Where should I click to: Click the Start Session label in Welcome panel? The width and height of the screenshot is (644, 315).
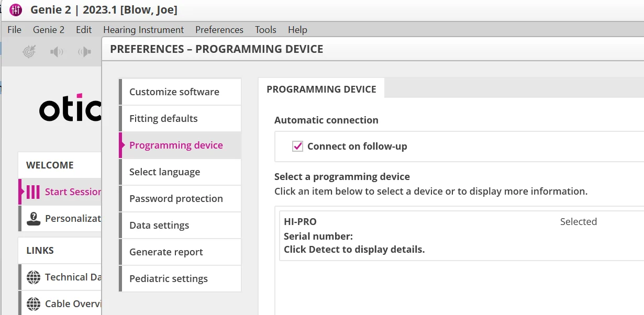tap(73, 192)
